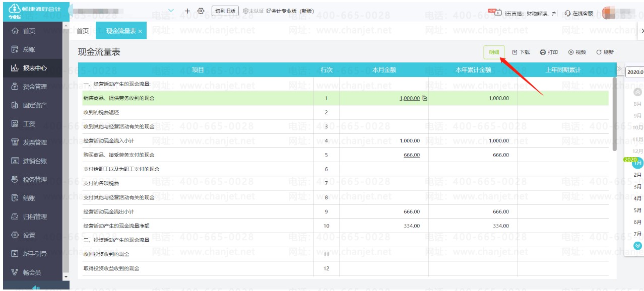Click sidebar scrollbar up arrow
644x291 pixels.
(65, 25)
